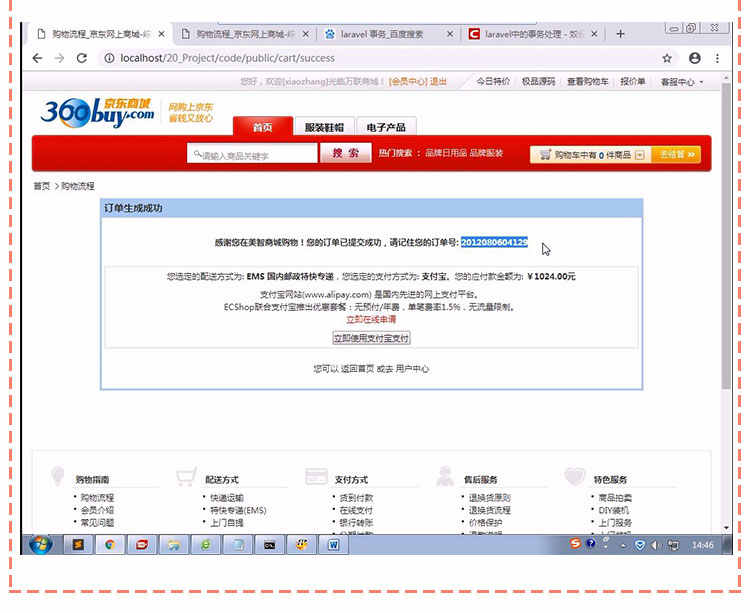Open footer link 特快专递(EMS)
Screen dimensions: 750x613
point(238,510)
